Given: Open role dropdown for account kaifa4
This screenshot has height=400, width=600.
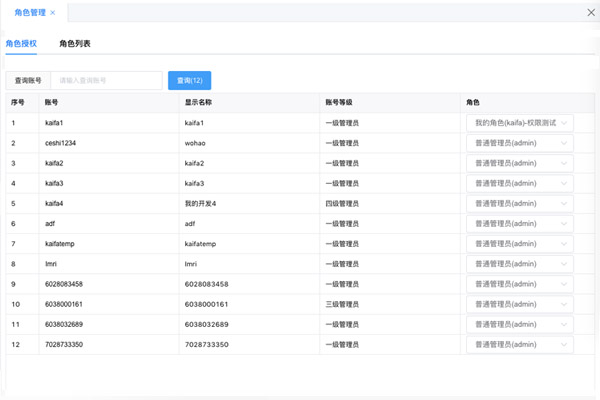Looking at the screenshot, I should point(519,203).
